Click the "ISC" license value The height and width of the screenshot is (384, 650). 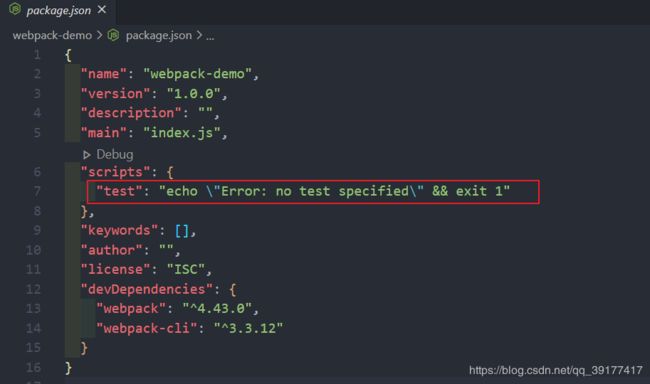pyautogui.click(x=186, y=269)
